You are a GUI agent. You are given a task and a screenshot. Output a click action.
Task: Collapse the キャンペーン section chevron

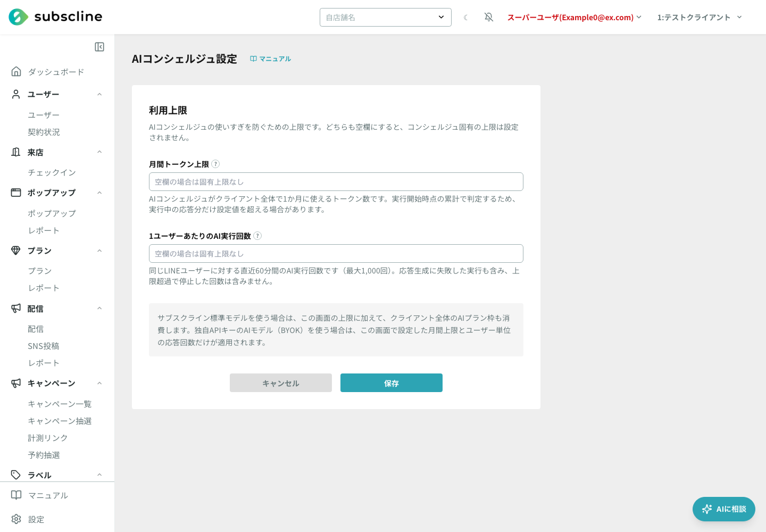point(99,383)
